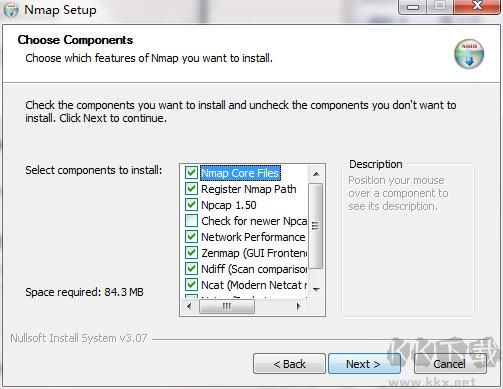Viewport: 503px width, 389px height.
Task: Toggle Ndiff Scan comparison checkbox
Action: coord(191,269)
